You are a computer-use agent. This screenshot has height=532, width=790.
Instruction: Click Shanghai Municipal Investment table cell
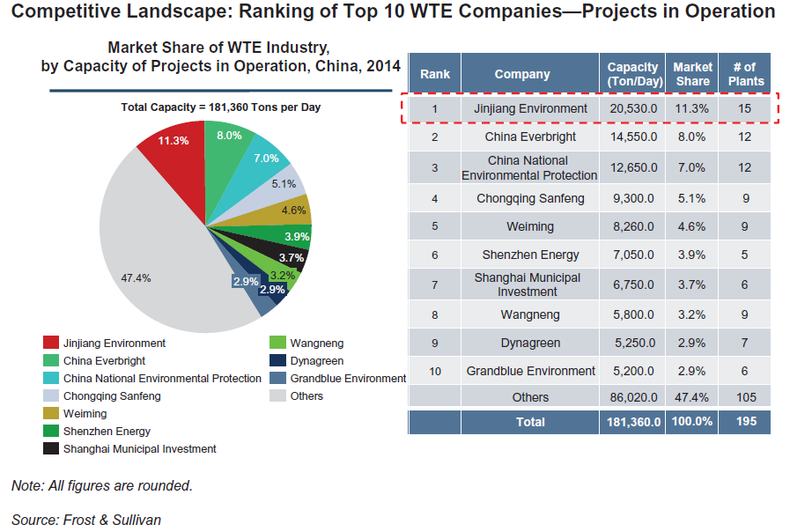click(530, 284)
